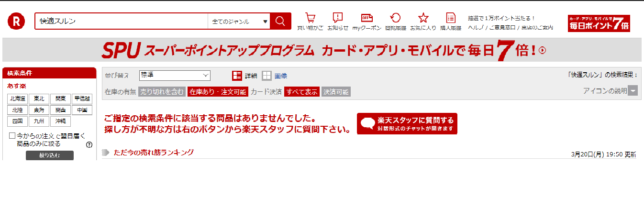The height and width of the screenshot is (220, 644).
Task: Click the SPU スーパーポイントアッププログラム banner
Action: click(x=322, y=50)
